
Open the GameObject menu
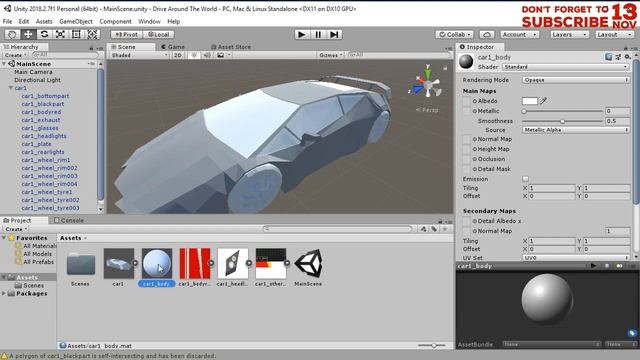[x=76, y=21]
